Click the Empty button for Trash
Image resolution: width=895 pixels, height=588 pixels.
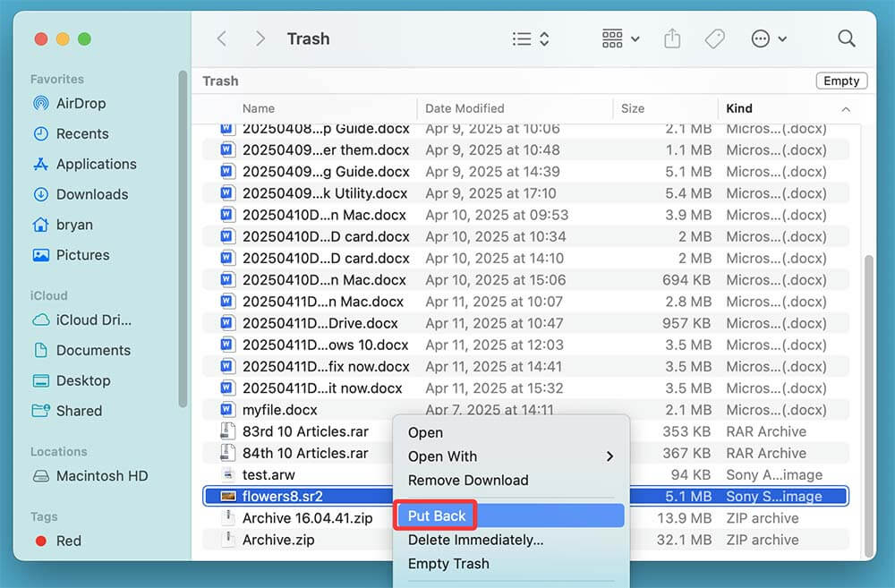click(840, 81)
